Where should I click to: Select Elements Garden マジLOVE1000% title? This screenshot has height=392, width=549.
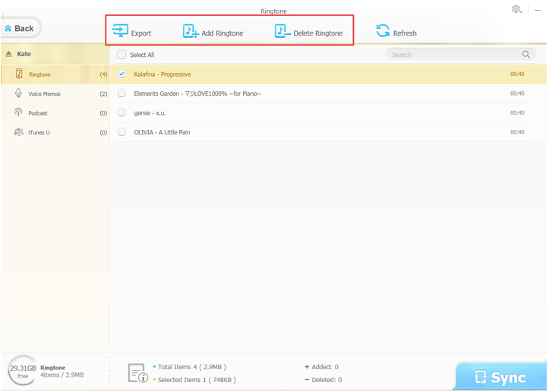(197, 93)
